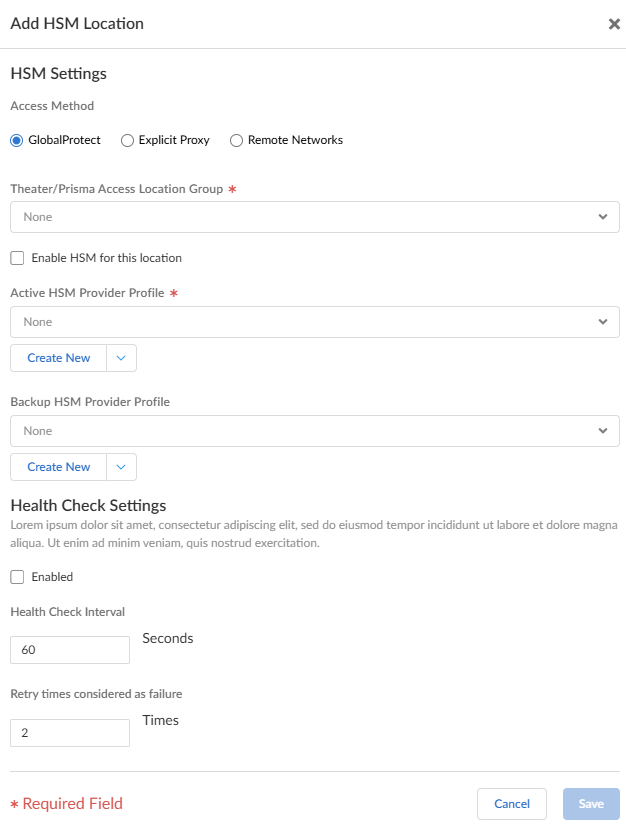Check Enable HSM for this location
The width and height of the screenshot is (626, 832).
(17, 258)
